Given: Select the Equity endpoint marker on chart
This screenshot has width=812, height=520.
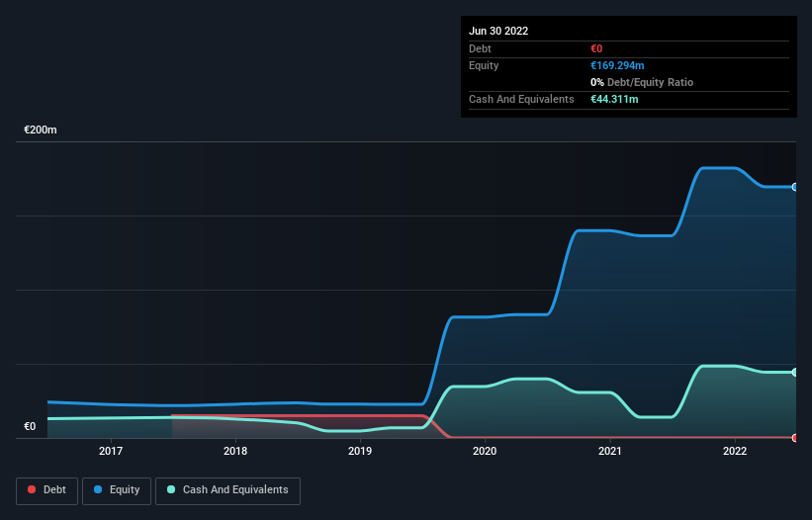Looking at the screenshot, I should click(795, 187).
